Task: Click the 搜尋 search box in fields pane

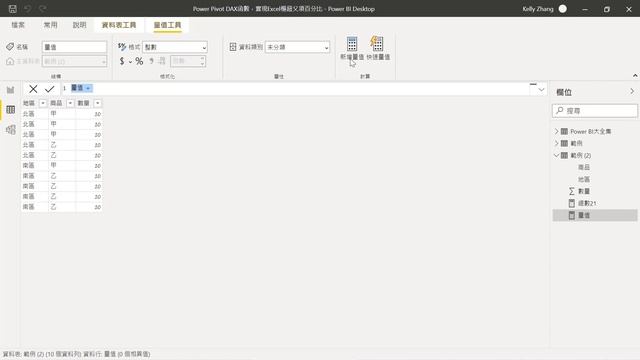Action: tap(595, 111)
